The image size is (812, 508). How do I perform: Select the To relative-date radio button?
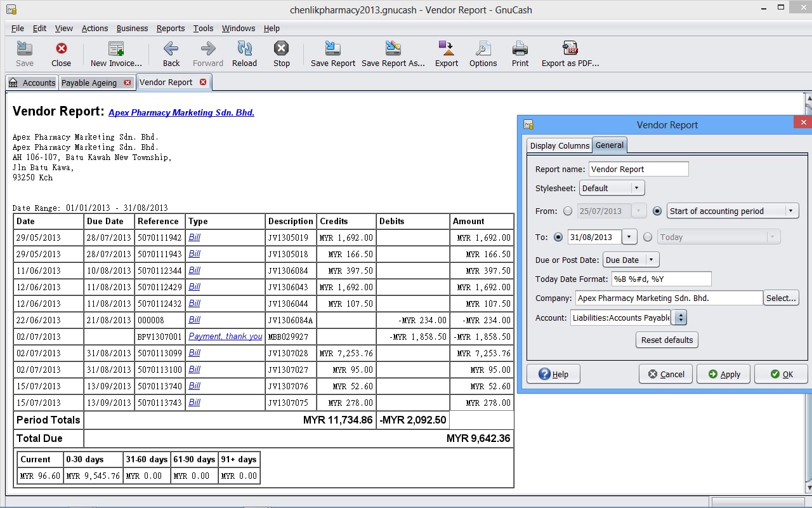[x=648, y=237]
